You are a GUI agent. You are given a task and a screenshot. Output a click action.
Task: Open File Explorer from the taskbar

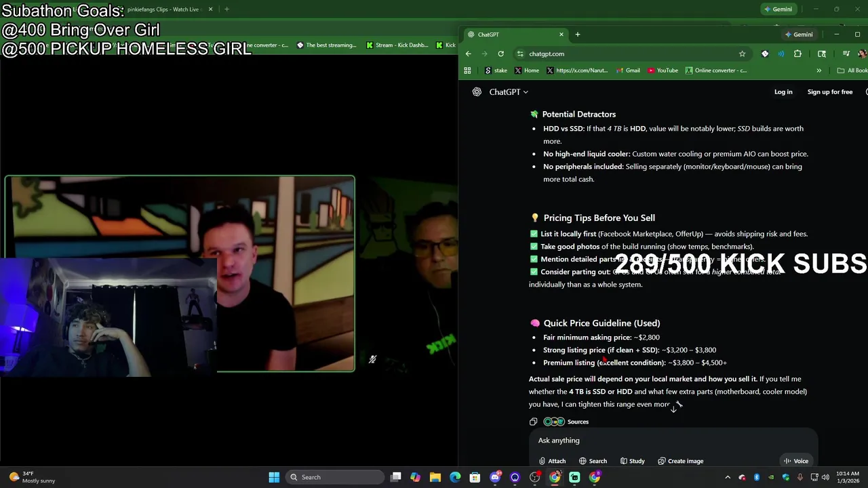(435, 477)
